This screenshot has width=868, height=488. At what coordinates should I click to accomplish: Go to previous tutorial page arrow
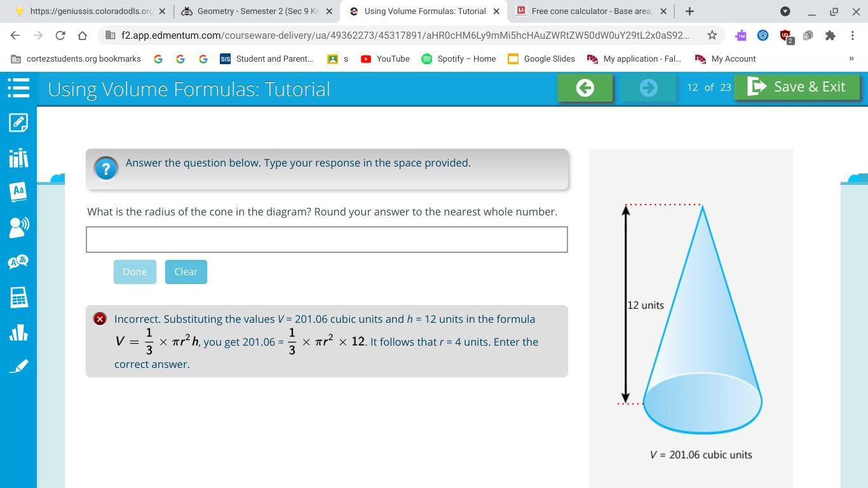click(585, 88)
